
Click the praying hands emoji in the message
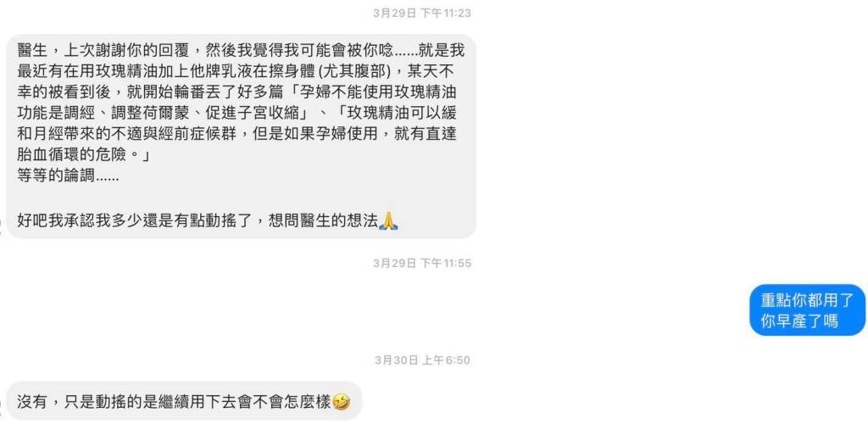(388, 220)
